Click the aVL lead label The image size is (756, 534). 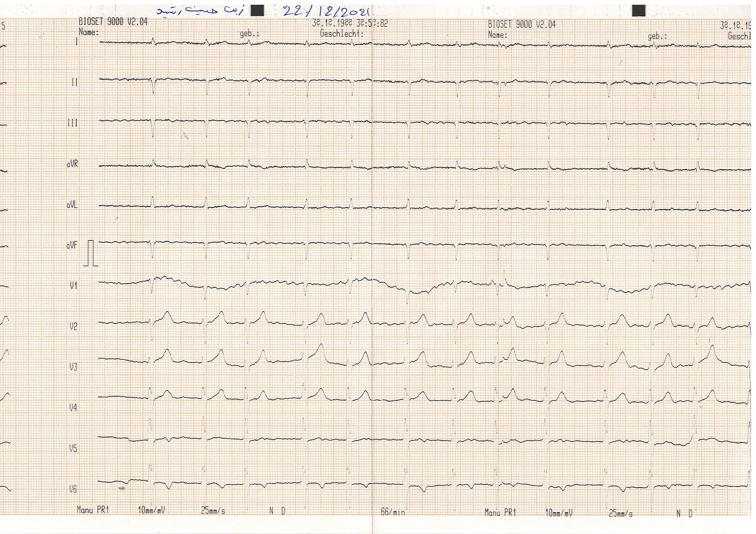[x=72, y=205]
